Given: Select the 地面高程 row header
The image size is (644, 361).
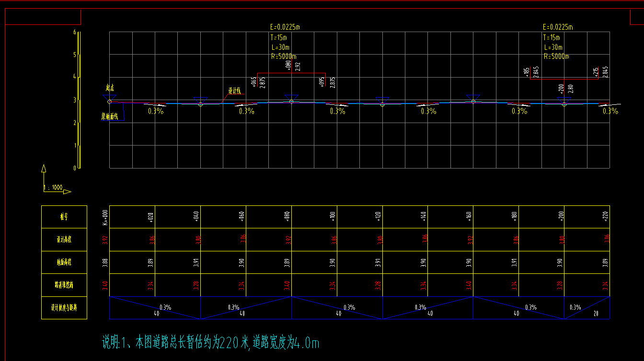Looking at the screenshot, I should 64,262.
